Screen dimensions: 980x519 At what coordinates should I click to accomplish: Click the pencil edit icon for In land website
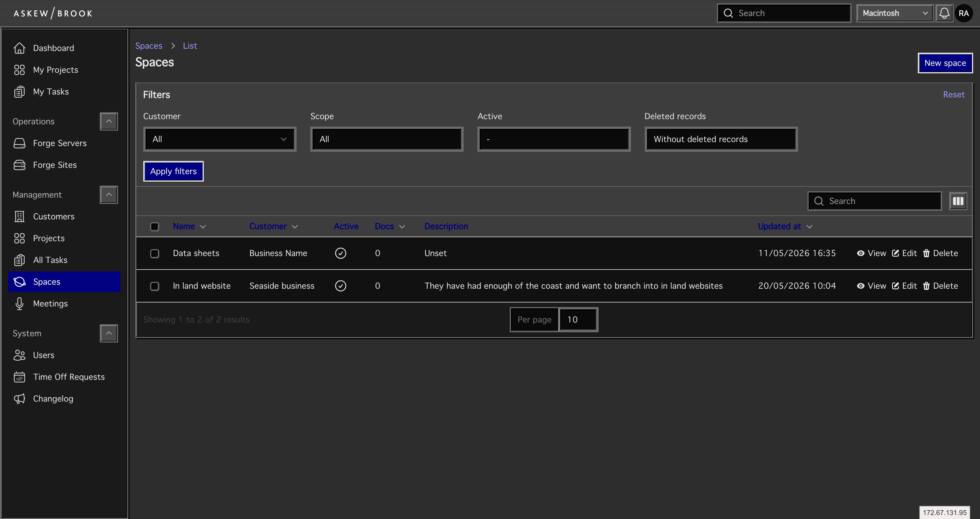(895, 286)
